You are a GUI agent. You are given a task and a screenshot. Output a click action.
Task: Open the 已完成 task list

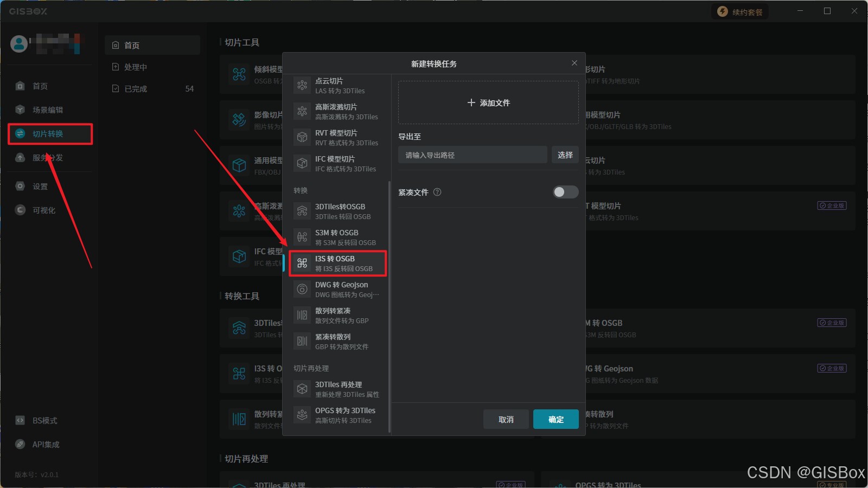(152, 88)
